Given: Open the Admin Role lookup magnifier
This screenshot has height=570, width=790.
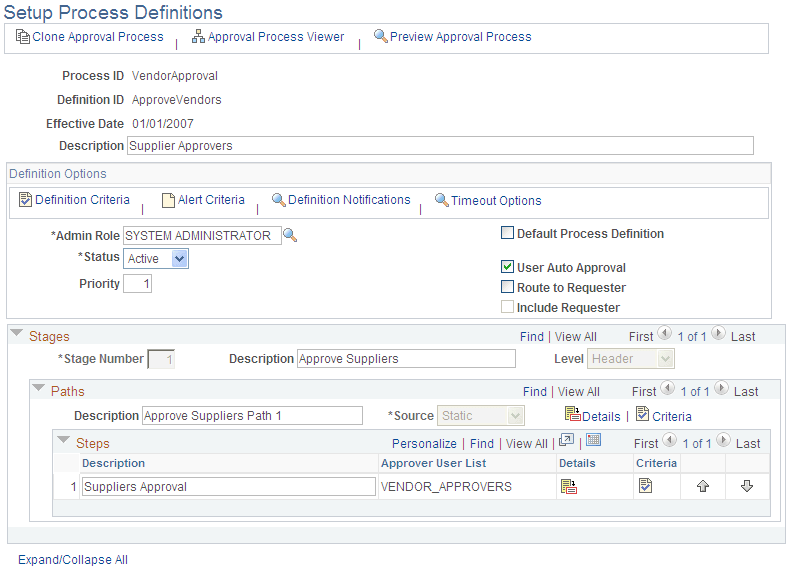Looking at the screenshot, I should click(x=290, y=235).
